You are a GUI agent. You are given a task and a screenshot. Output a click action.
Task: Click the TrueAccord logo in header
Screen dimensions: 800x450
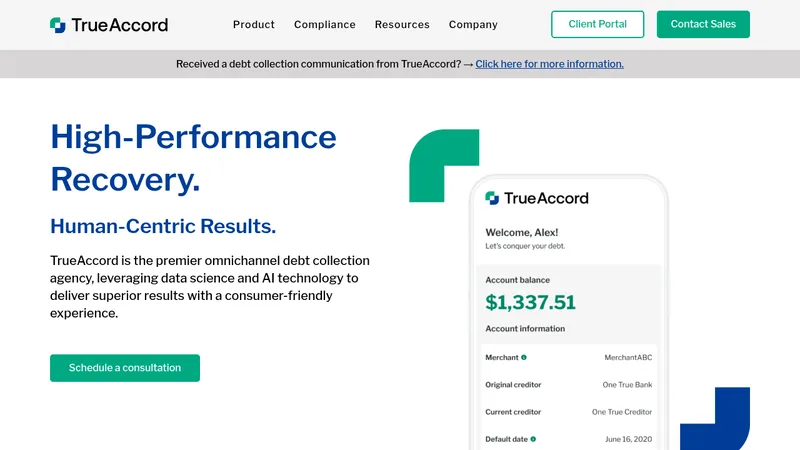[109, 24]
